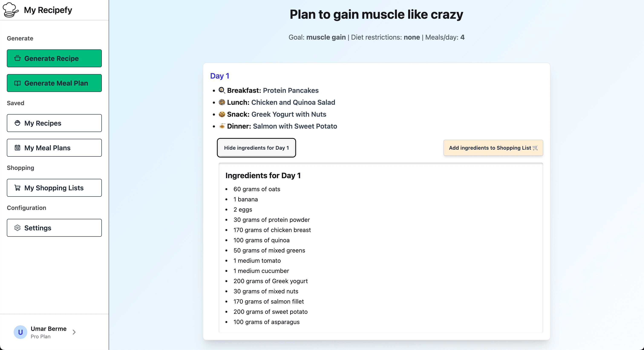The height and width of the screenshot is (350, 644).
Task: Expand the Umar Berme account chevron
Action: (x=74, y=332)
